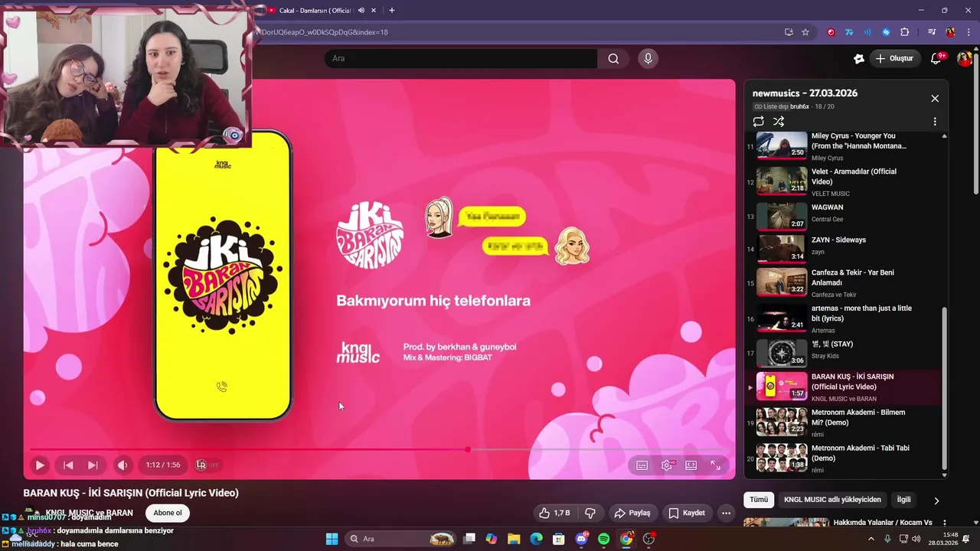
Task: Subscribe using Abone ol button
Action: (x=168, y=513)
